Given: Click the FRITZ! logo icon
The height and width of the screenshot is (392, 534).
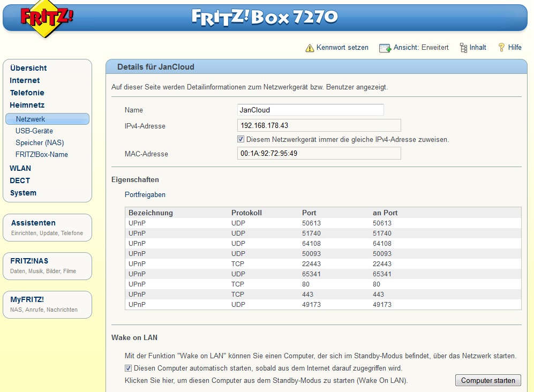Looking at the screenshot, I should [47, 18].
